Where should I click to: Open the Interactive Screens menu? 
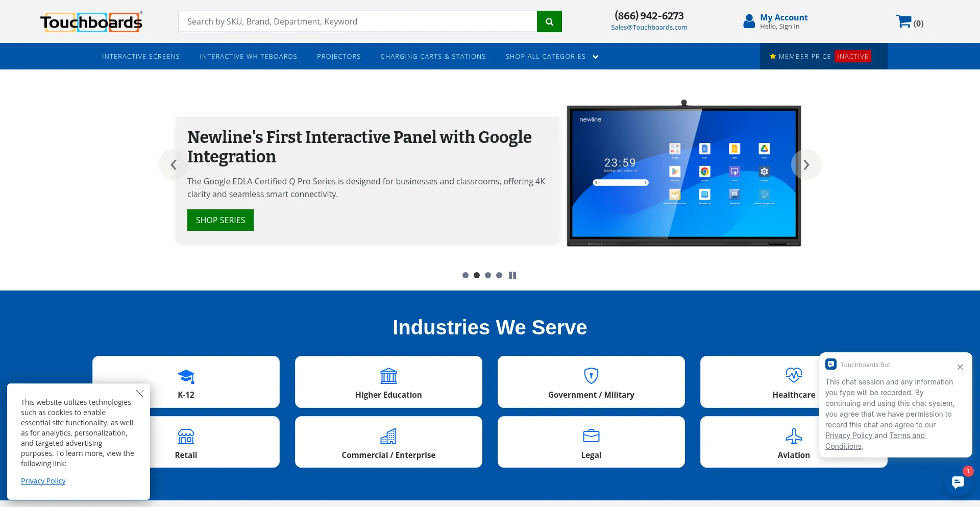pyautogui.click(x=141, y=56)
